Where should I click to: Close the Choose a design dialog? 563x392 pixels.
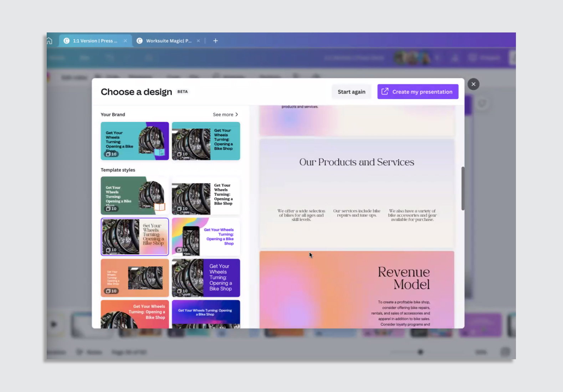473,84
